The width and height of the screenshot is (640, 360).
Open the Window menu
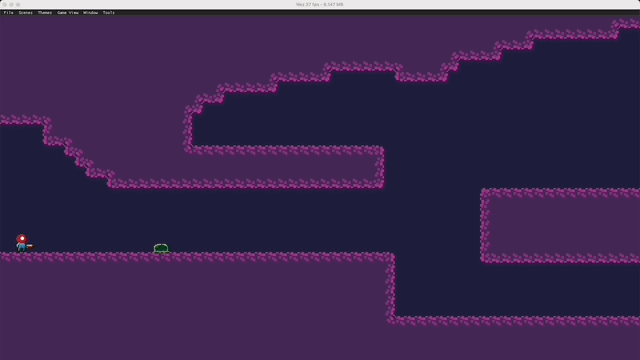pyautogui.click(x=91, y=13)
